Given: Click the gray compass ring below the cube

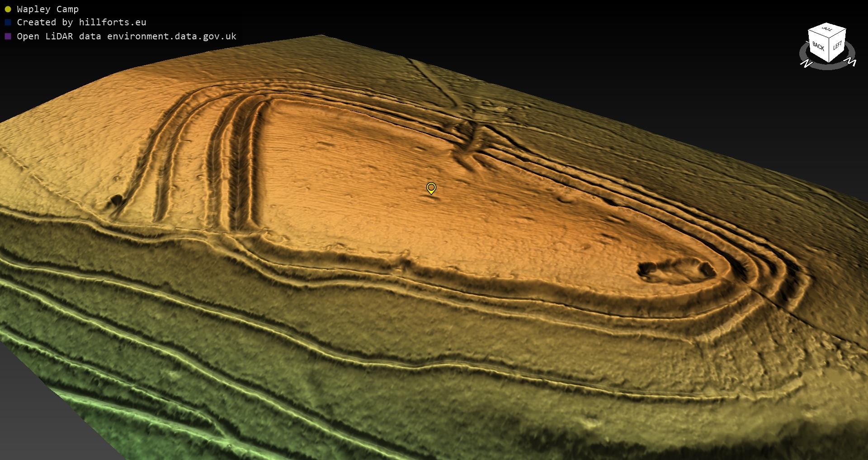Looking at the screenshot, I should 827,66.
